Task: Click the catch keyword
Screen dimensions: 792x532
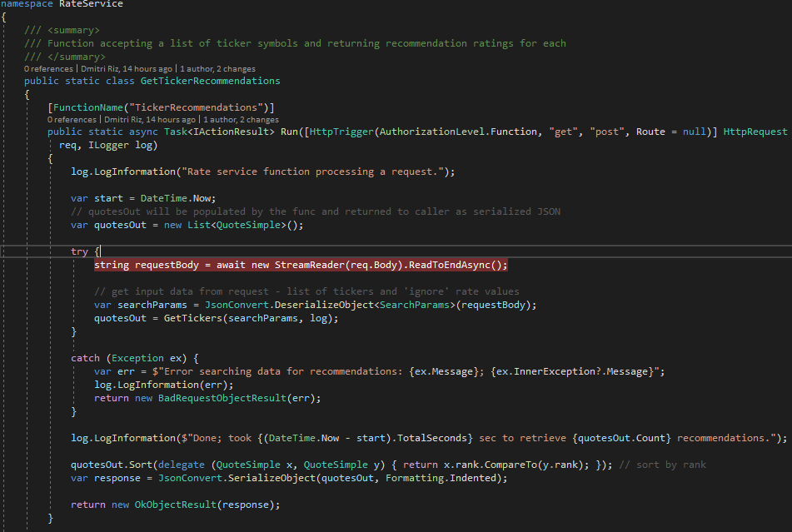Action: pos(85,358)
